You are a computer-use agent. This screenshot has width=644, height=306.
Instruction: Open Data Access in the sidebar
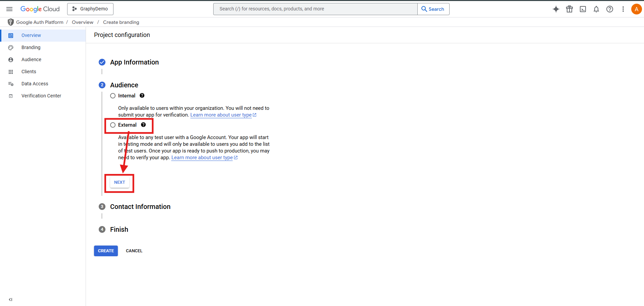click(35, 84)
